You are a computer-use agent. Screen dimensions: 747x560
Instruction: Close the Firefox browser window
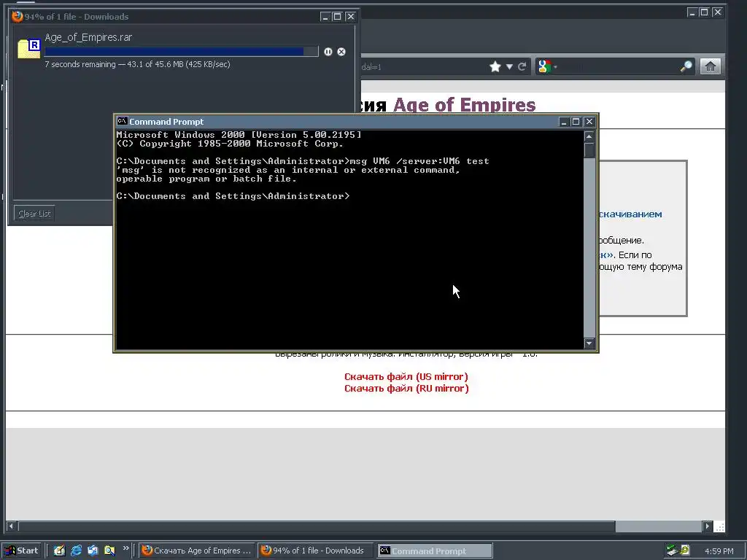(718, 12)
